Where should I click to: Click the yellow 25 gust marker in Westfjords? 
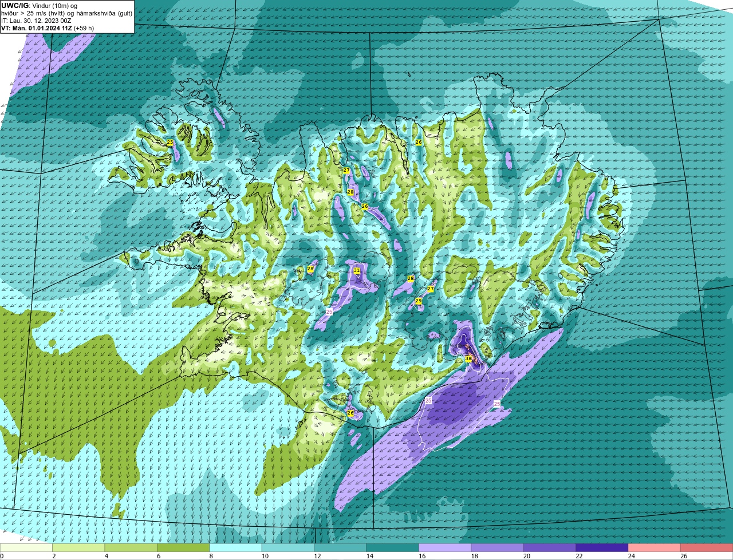click(x=170, y=142)
